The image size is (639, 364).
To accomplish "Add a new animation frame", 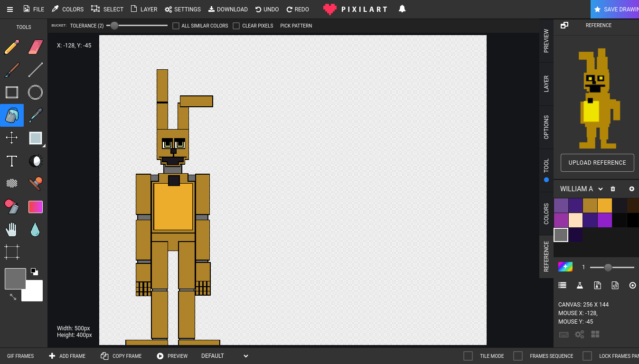I will pyautogui.click(x=66, y=355).
